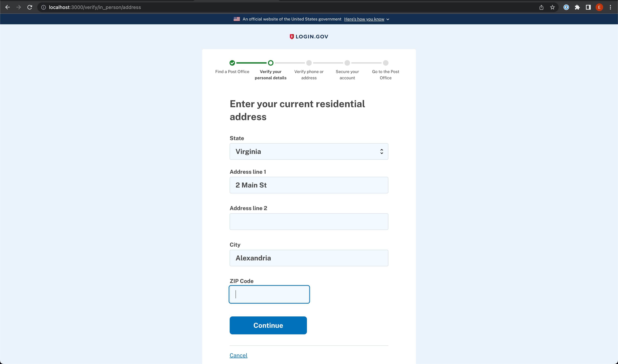Reload the page with refresh icon
The image size is (618, 364).
click(x=30, y=7)
